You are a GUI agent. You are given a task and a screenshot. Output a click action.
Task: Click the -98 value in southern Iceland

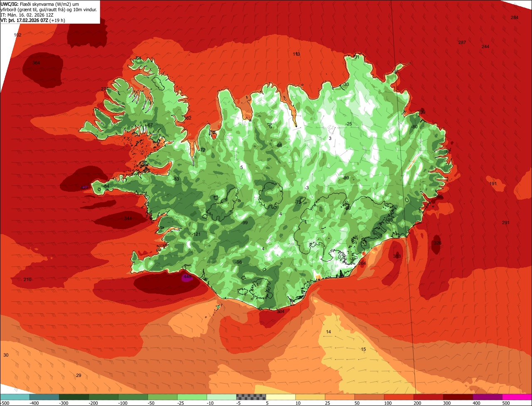point(239,262)
